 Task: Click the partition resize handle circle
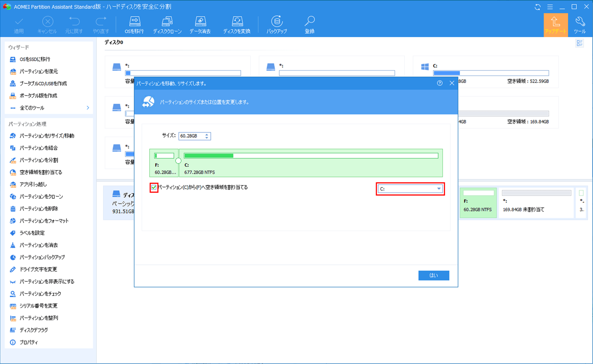pos(178,161)
